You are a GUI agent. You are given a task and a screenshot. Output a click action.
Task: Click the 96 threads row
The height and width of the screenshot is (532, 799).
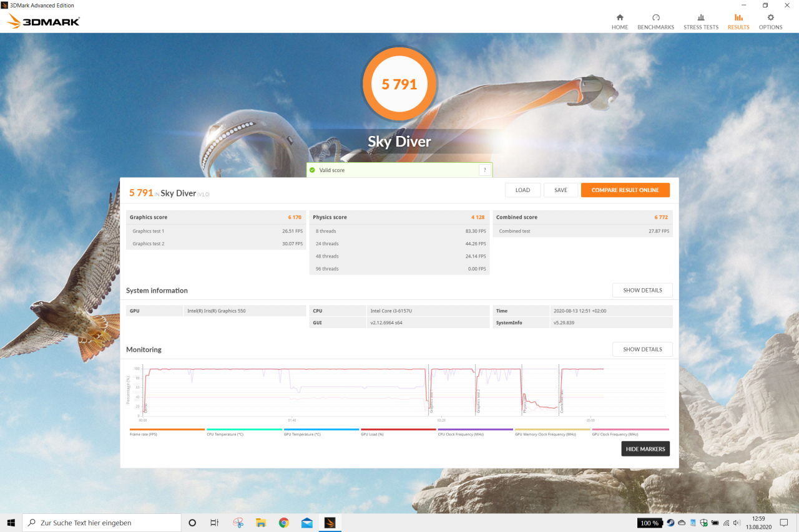pyautogui.click(x=399, y=269)
